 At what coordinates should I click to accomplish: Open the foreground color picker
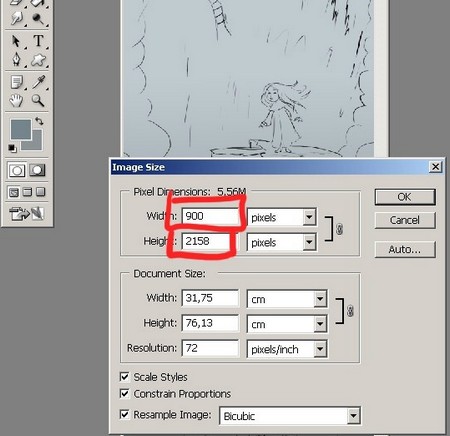click(x=21, y=129)
